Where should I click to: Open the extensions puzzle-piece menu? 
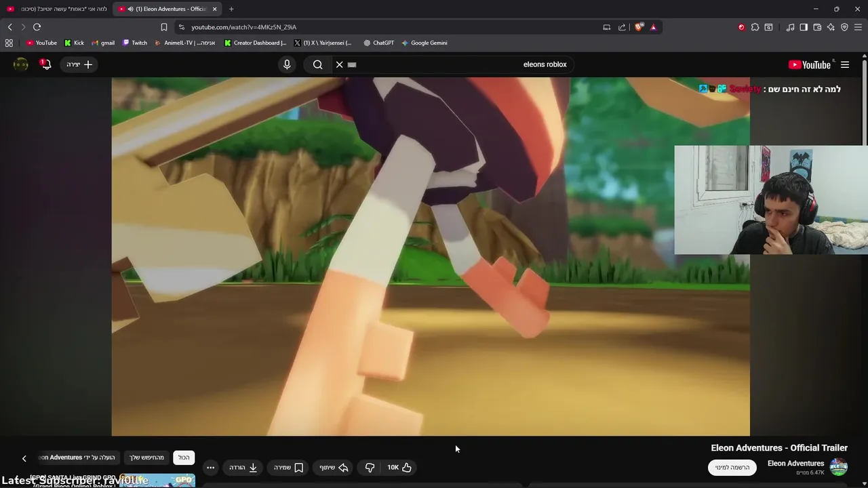[755, 27]
